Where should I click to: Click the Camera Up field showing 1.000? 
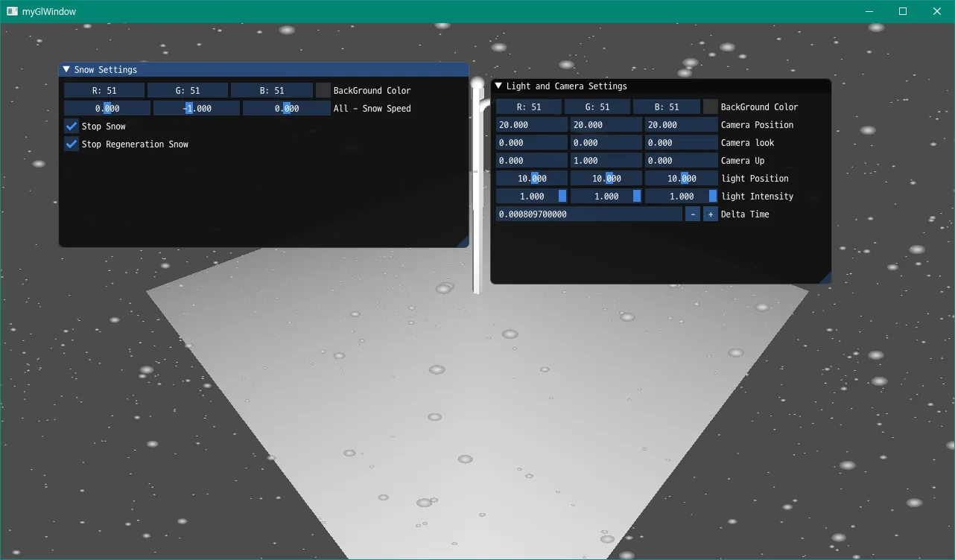point(606,160)
